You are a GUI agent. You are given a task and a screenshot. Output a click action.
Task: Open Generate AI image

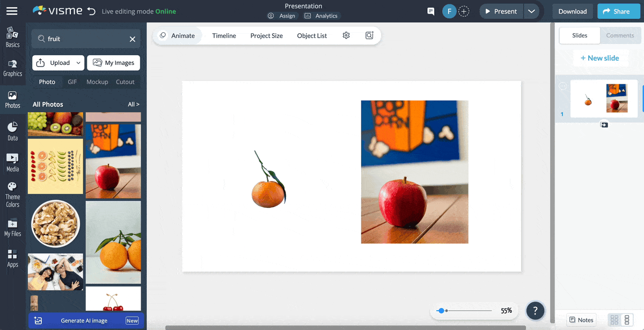point(85,320)
